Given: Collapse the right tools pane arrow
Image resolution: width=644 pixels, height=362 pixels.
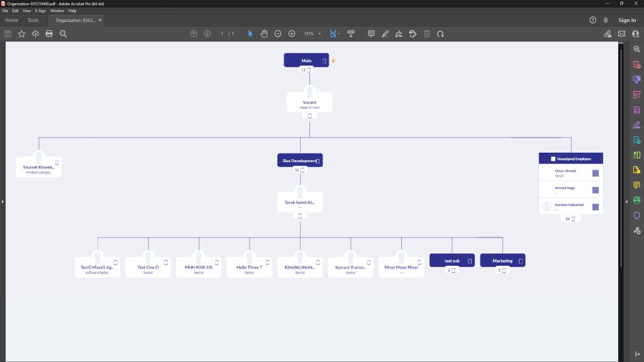Looking at the screenshot, I should point(626,202).
